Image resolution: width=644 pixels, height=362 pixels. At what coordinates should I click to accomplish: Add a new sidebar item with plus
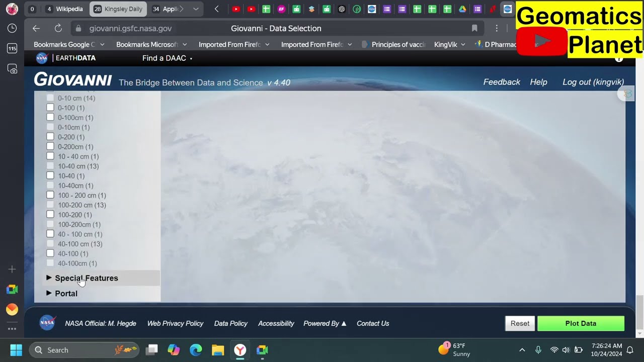click(x=12, y=269)
